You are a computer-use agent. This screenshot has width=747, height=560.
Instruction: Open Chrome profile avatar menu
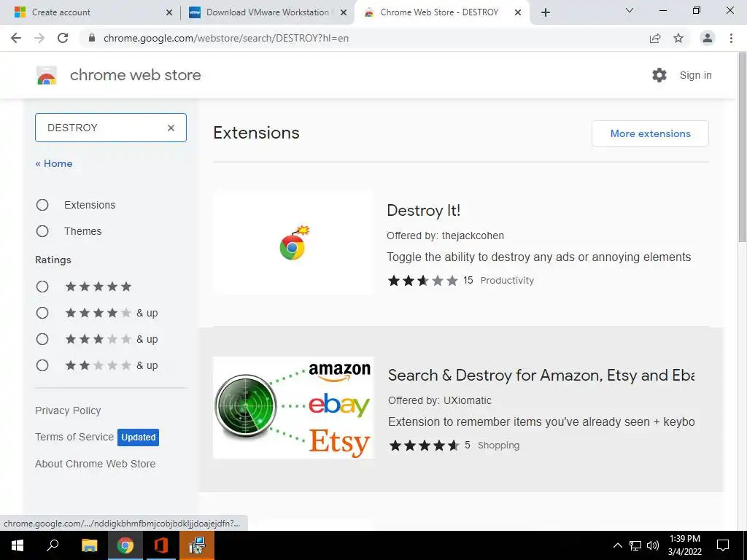click(708, 38)
